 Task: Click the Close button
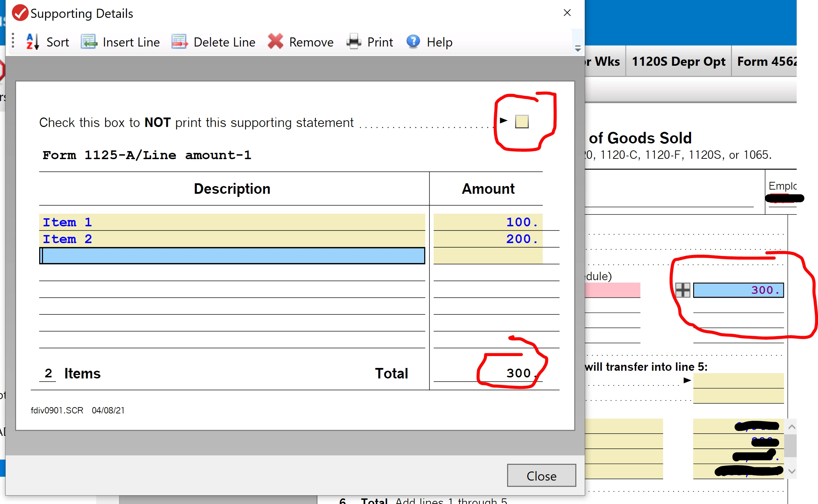pos(541,476)
